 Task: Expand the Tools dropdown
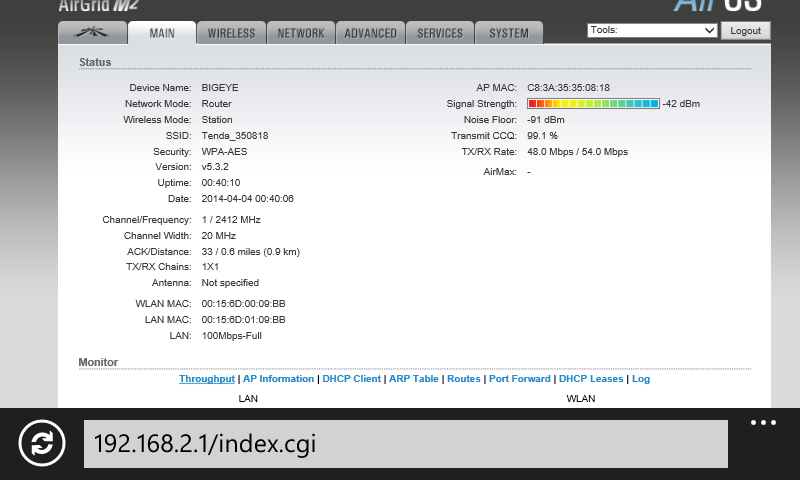[652, 30]
